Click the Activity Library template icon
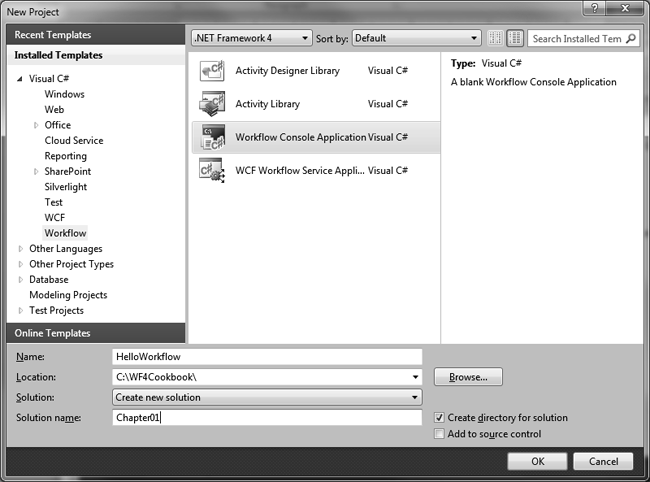650x482 pixels. click(x=212, y=104)
